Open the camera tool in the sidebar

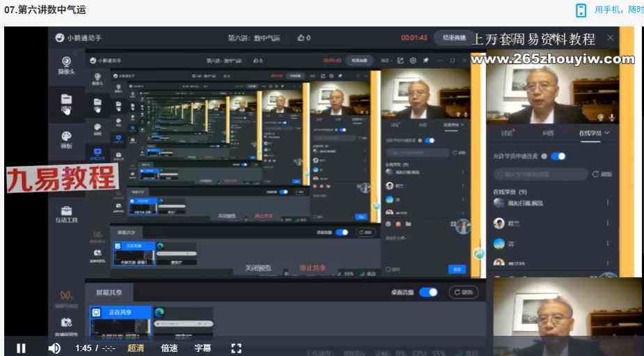[x=66, y=65]
